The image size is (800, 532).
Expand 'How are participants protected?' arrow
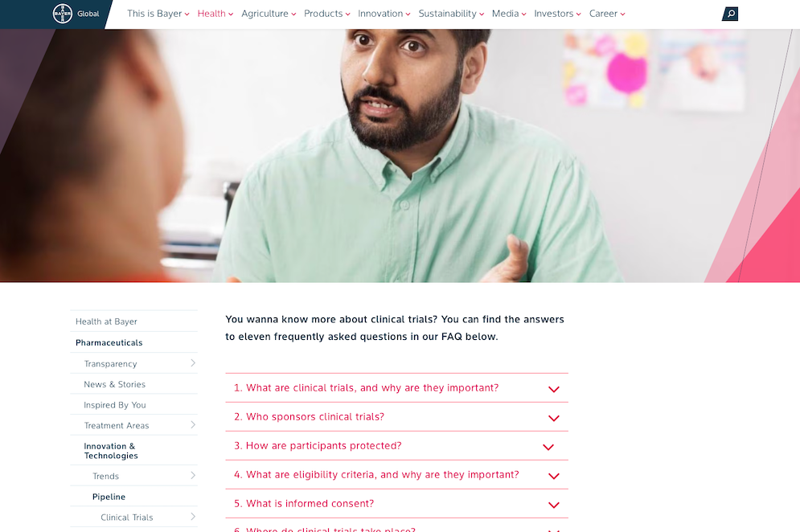548,448
